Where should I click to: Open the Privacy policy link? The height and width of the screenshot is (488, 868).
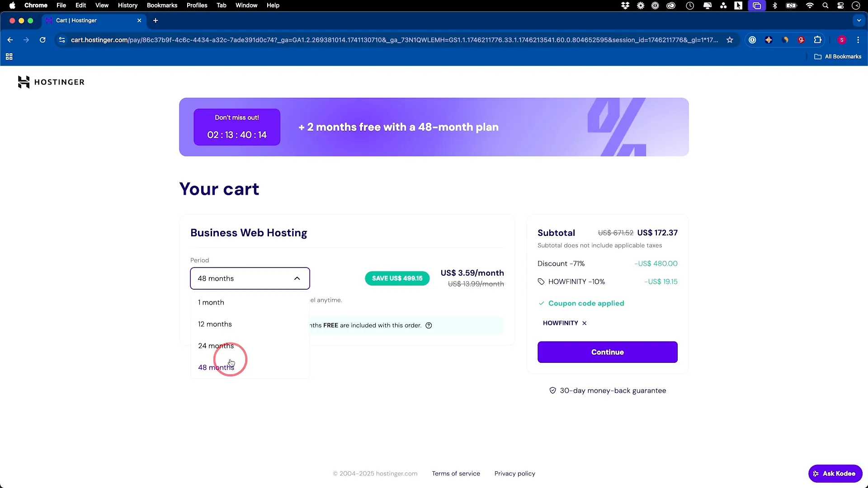[x=514, y=474]
